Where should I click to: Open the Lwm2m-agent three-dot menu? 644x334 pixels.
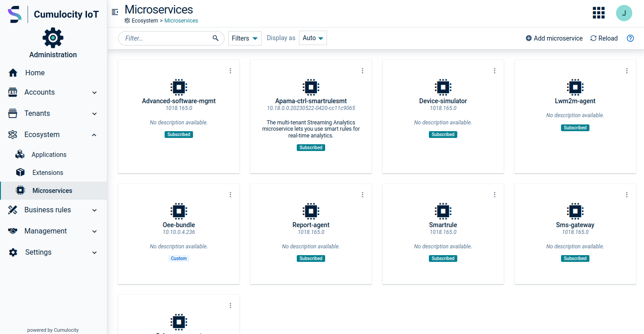627,71
